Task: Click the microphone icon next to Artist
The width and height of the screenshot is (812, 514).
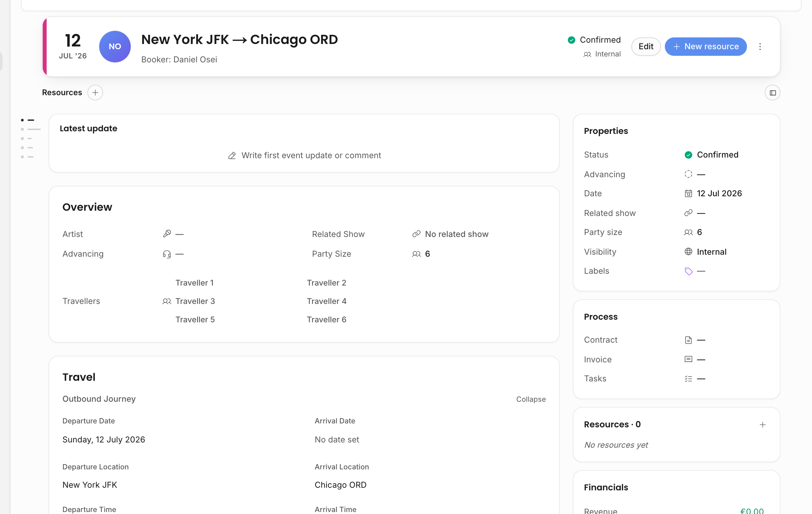Action: click(x=167, y=234)
